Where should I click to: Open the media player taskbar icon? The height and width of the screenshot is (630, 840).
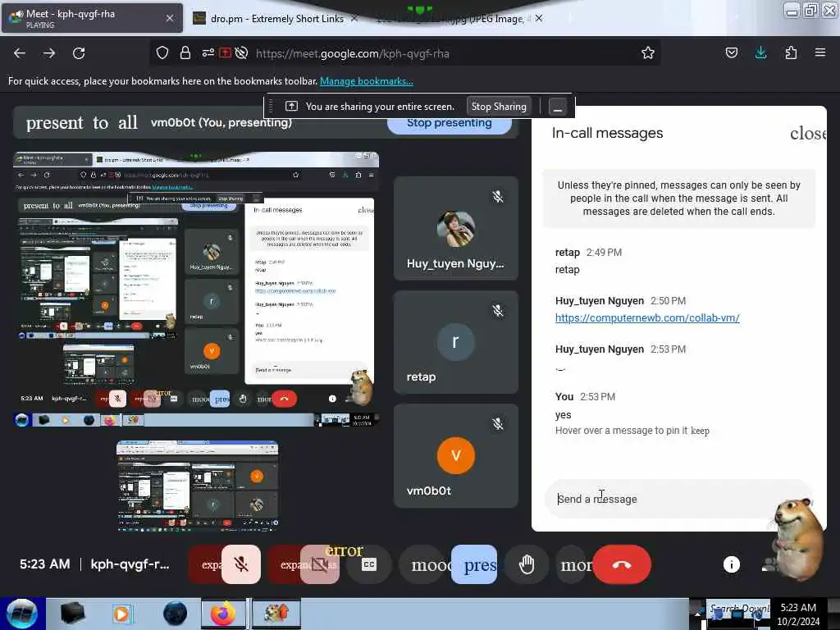(122, 614)
